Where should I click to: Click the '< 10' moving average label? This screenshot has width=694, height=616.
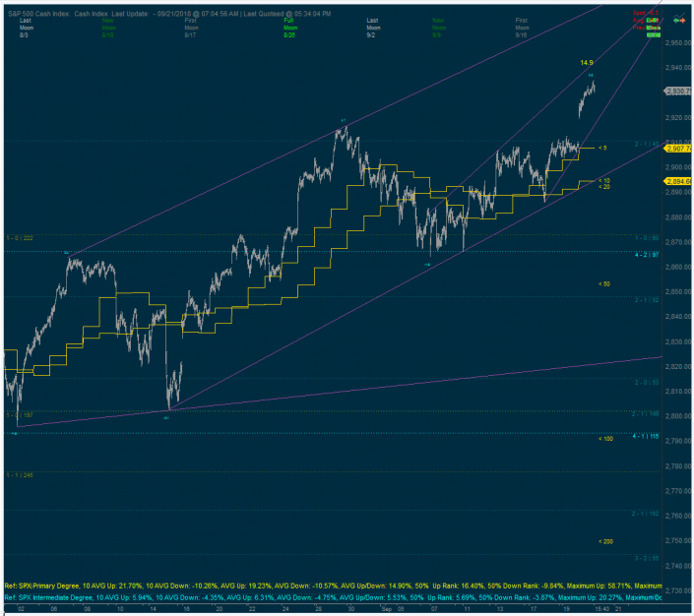pos(604,180)
